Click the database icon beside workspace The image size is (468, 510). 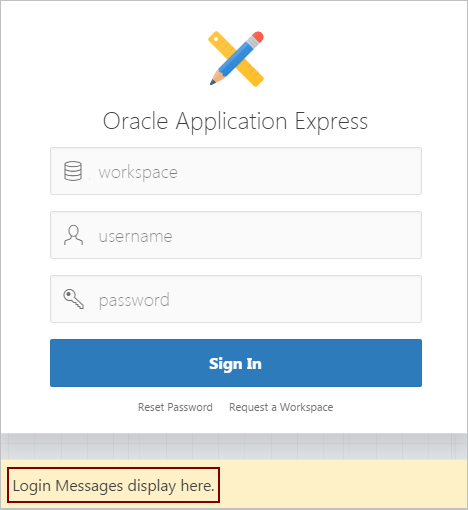[x=73, y=171]
